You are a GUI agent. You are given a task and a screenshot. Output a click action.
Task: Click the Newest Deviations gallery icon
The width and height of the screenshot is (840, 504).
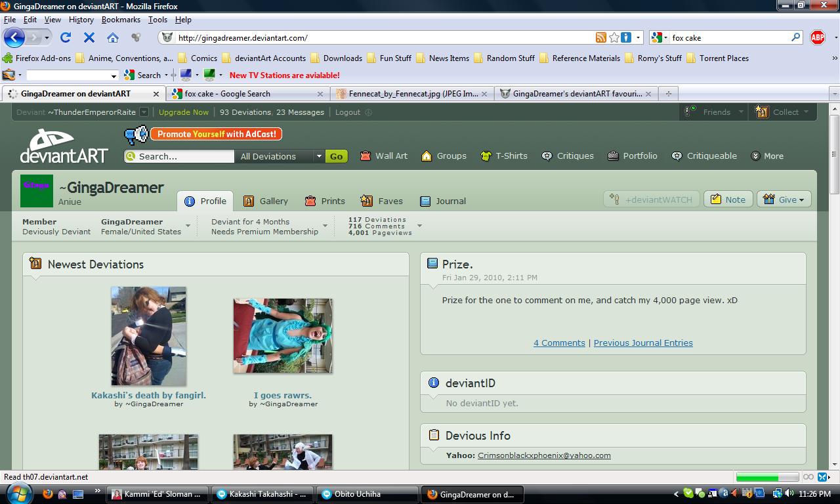click(x=35, y=264)
